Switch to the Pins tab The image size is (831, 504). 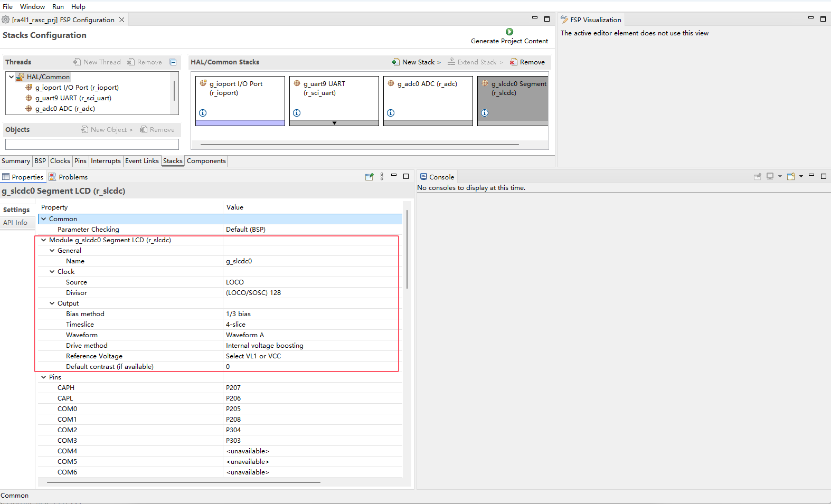(x=80, y=161)
